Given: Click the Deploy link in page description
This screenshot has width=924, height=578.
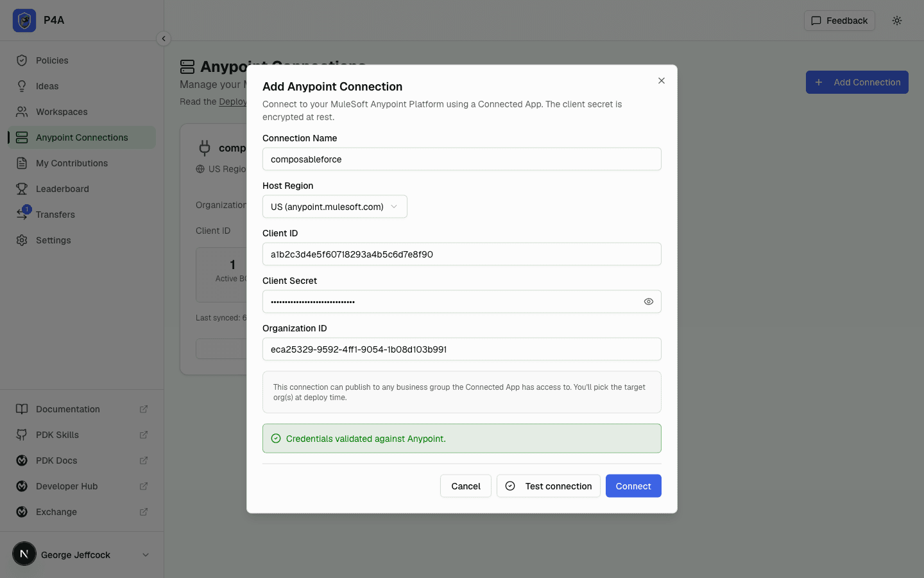Looking at the screenshot, I should [232, 101].
